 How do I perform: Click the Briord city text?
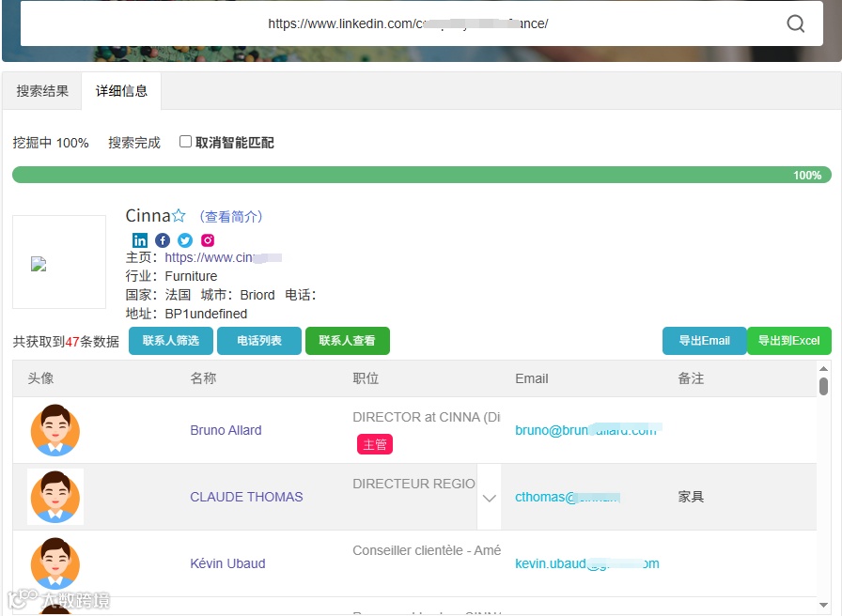click(257, 295)
